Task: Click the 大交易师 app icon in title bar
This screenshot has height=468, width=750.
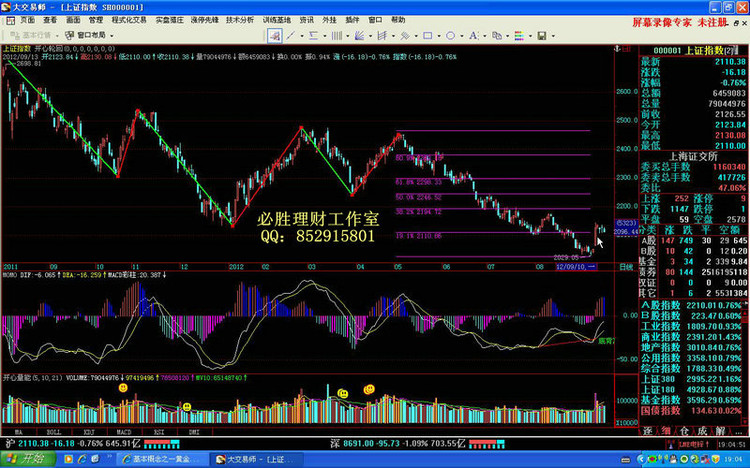Action: click(x=8, y=6)
